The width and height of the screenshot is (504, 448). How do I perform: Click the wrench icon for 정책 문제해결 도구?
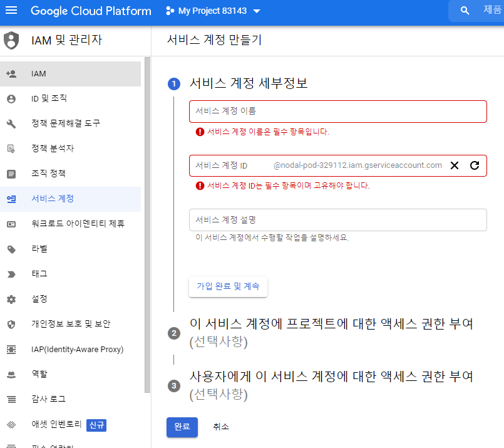(11, 124)
